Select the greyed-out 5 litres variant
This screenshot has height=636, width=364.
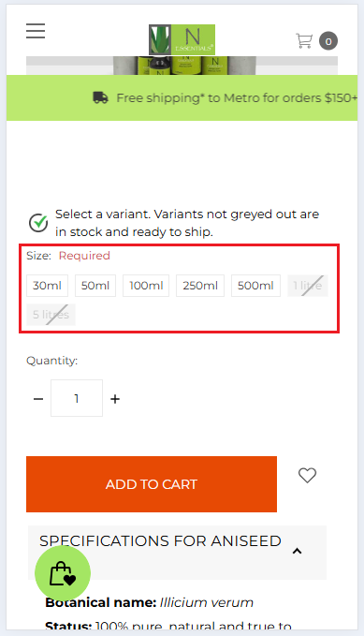pyautogui.click(x=51, y=315)
